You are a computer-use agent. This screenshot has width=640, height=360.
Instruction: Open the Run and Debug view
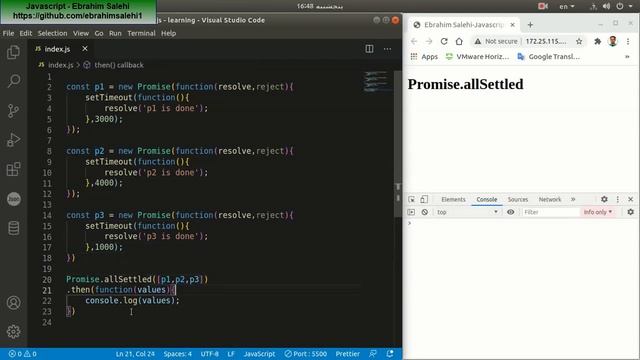pyautogui.click(x=13, y=140)
